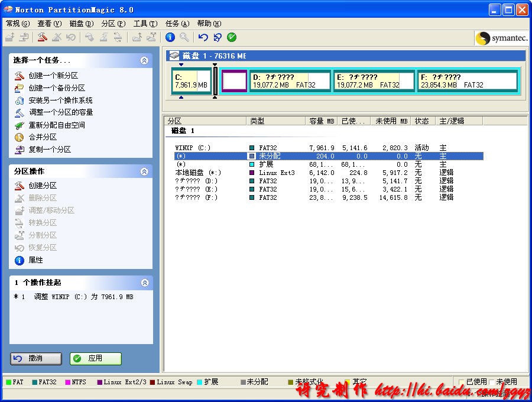Select the C: partition in disk map
532x402 pixels.
point(192,82)
